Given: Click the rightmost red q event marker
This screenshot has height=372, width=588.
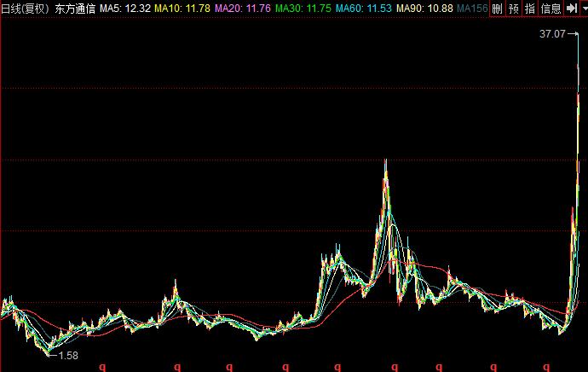Looking at the screenshot, I should tap(546, 367).
